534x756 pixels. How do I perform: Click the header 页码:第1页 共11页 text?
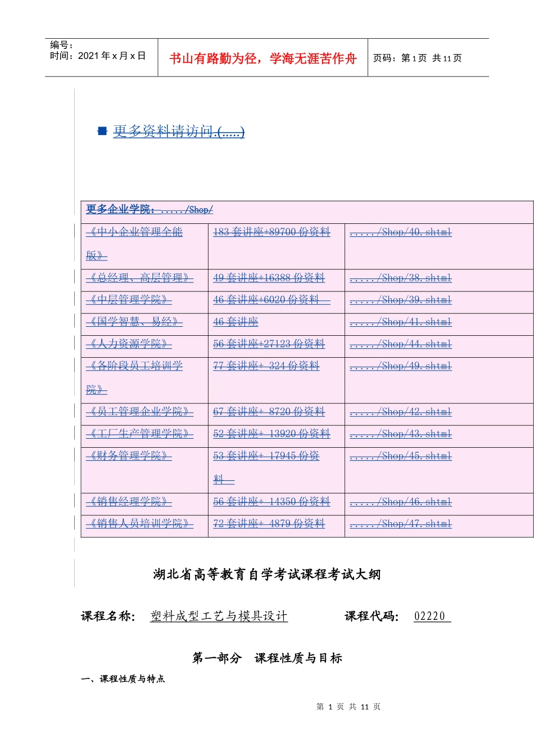[418, 58]
